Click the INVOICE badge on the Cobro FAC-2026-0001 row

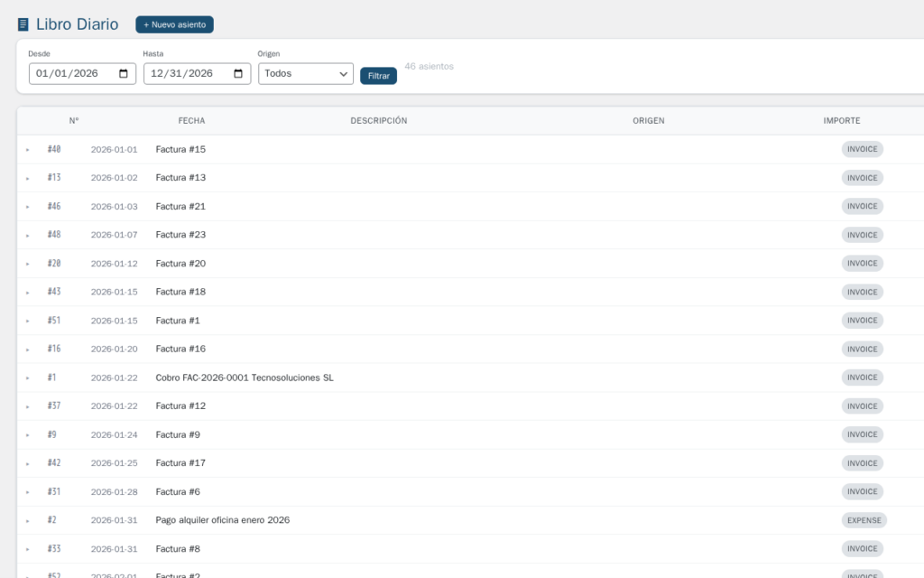click(862, 378)
